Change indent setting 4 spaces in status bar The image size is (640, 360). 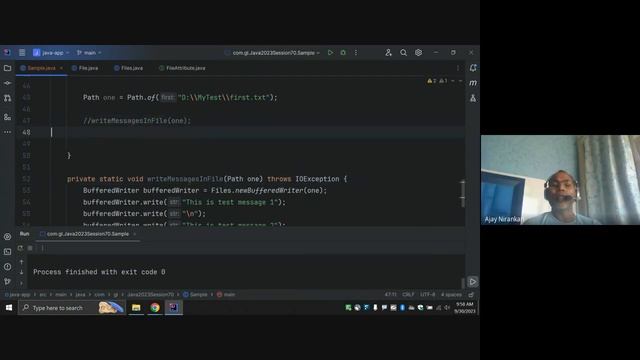tap(451, 294)
